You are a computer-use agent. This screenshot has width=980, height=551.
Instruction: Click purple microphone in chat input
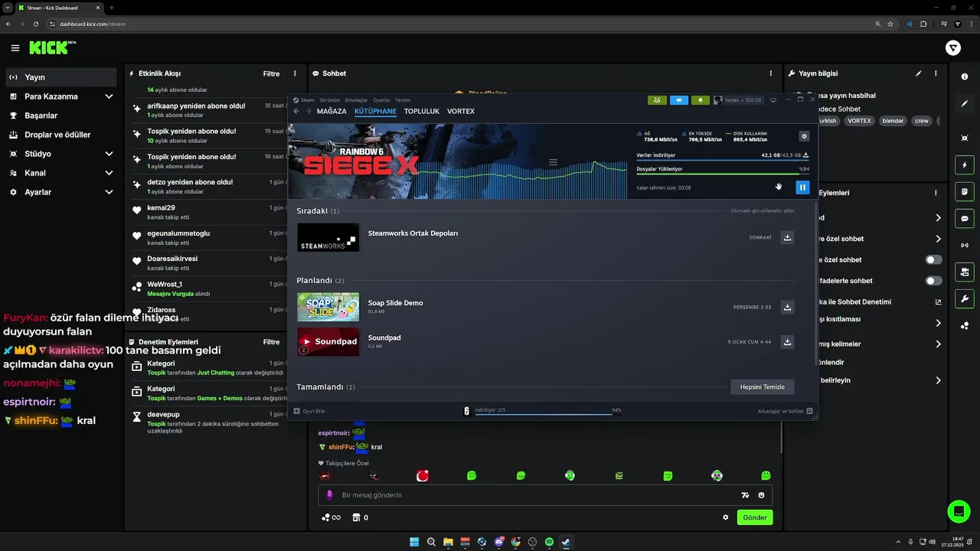[330, 495]
